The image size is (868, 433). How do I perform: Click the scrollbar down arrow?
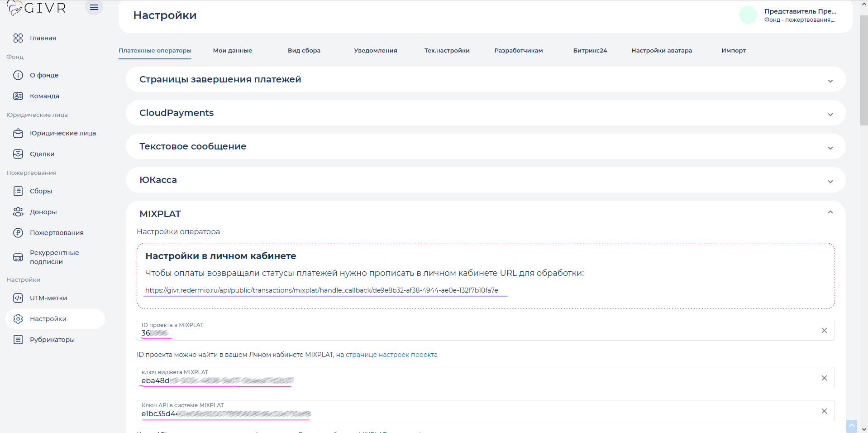coord(864,429)
